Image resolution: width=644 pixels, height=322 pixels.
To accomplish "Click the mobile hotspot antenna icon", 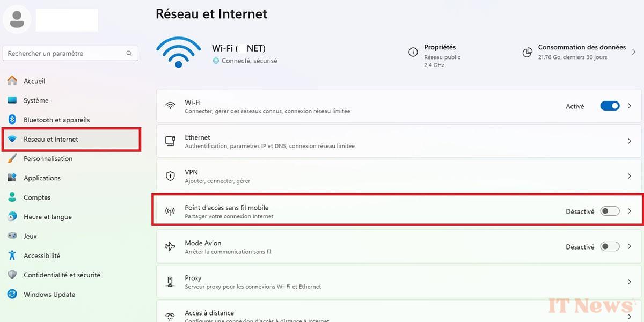I will pyautogui.click(x=171, y=211).
